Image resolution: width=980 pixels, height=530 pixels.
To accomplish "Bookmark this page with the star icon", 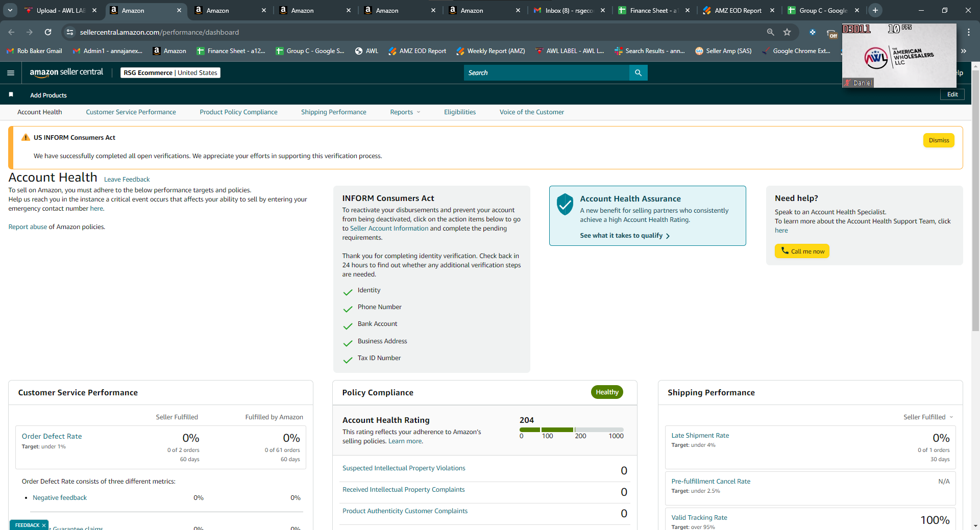I will (x=787, y=32).
